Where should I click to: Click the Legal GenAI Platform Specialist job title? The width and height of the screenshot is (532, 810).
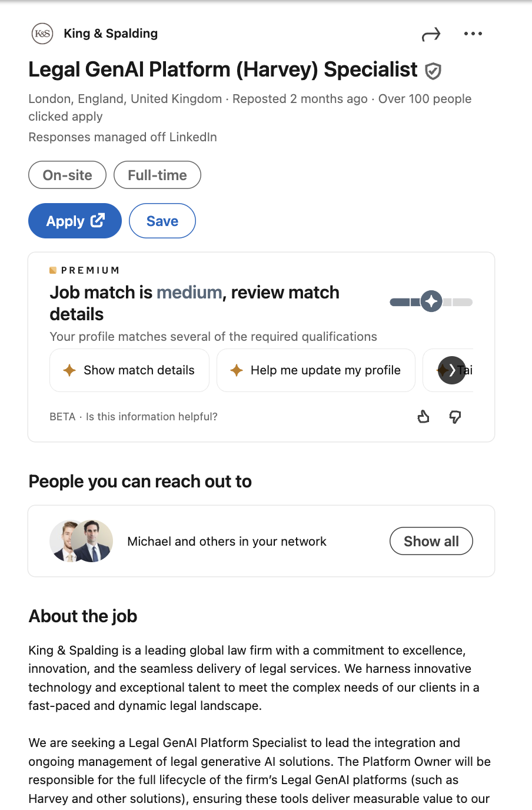pos(223,70)
